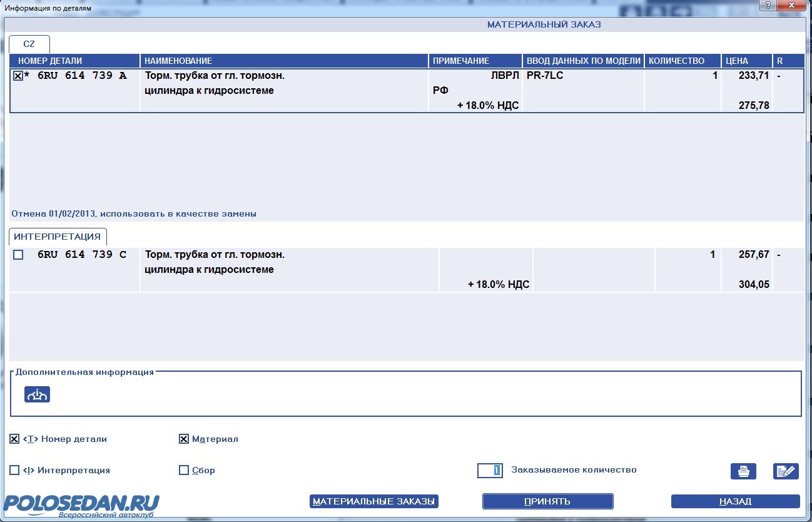Toggle the Номер детали checkbox
812x522 pixels.
(x=14, y=439)
